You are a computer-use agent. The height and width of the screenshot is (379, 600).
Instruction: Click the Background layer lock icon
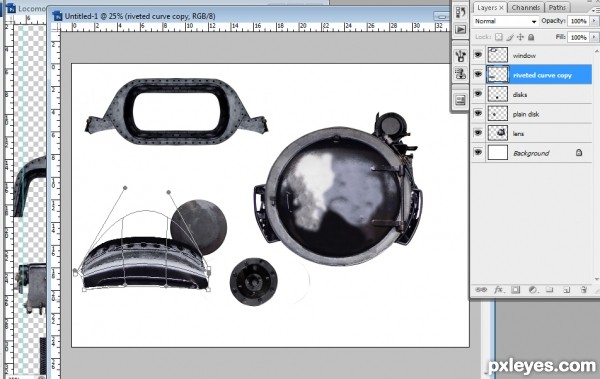[x=579, y=153]
